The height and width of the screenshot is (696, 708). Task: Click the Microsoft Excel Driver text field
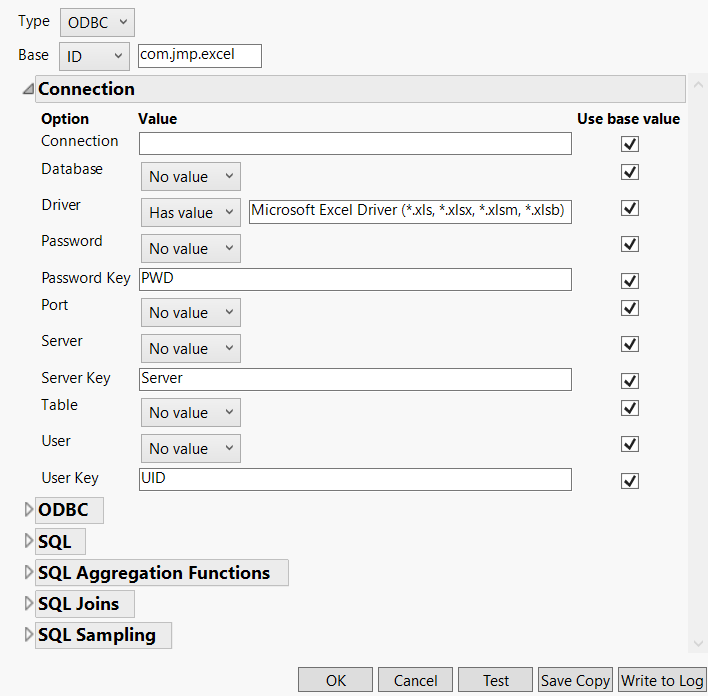pyautogui.click(x=410, y=211)
